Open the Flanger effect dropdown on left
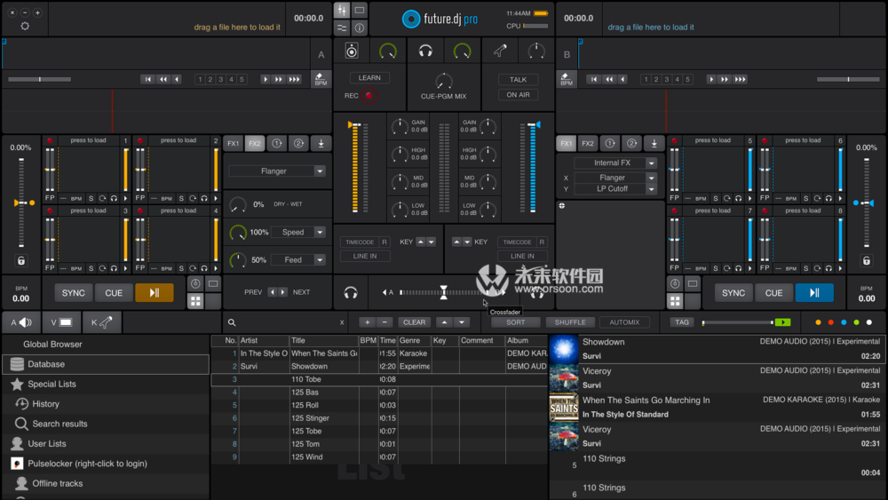The height and width of the screenshot is (500, 888). [319, 171]
